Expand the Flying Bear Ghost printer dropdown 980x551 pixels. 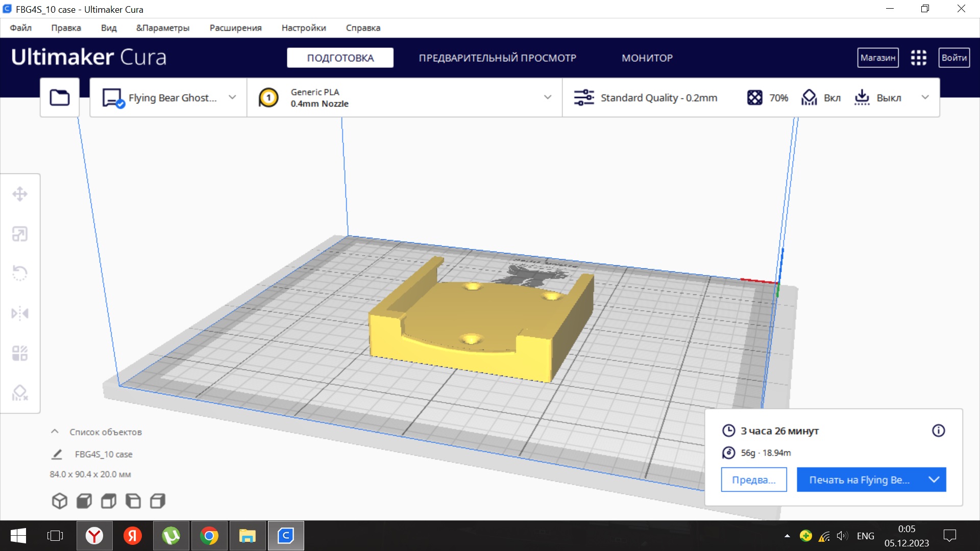click(x=232, y=97)
